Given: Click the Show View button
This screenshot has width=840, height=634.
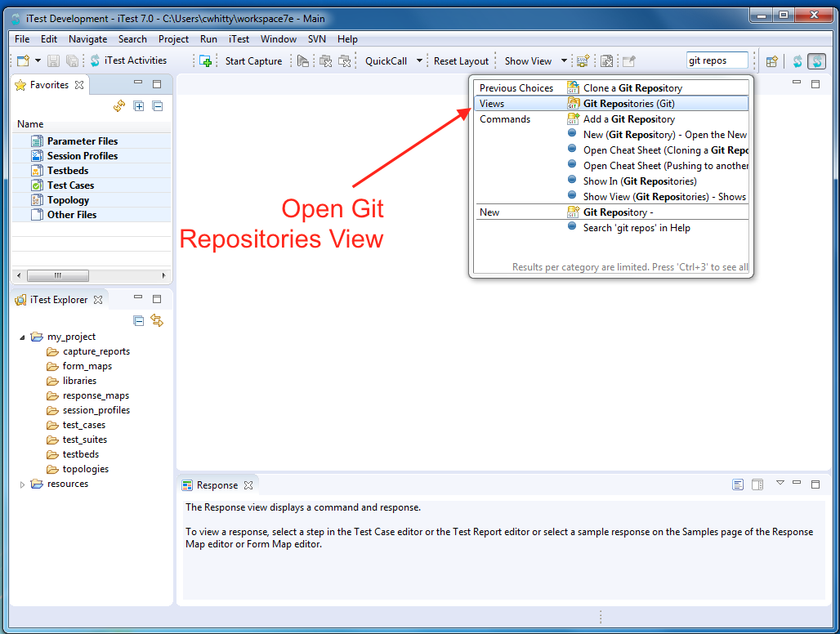Looking at the screenshot, I should tap(528, 61).
